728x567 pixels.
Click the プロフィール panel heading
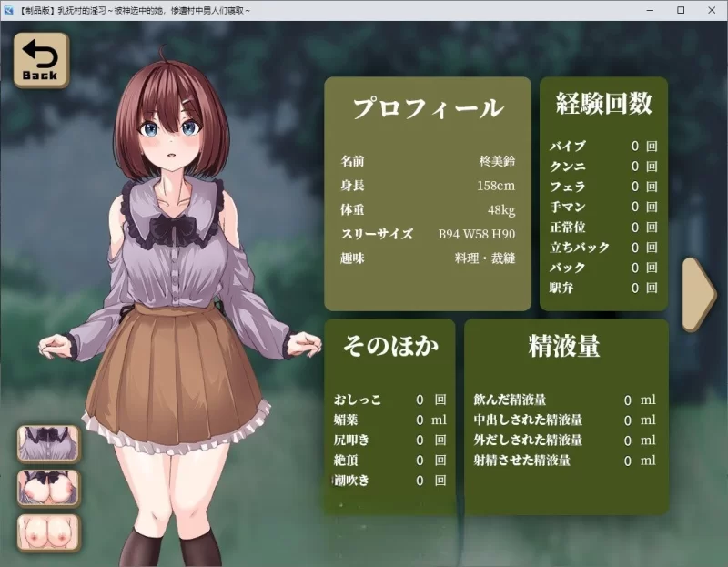[x=427, y=108]
